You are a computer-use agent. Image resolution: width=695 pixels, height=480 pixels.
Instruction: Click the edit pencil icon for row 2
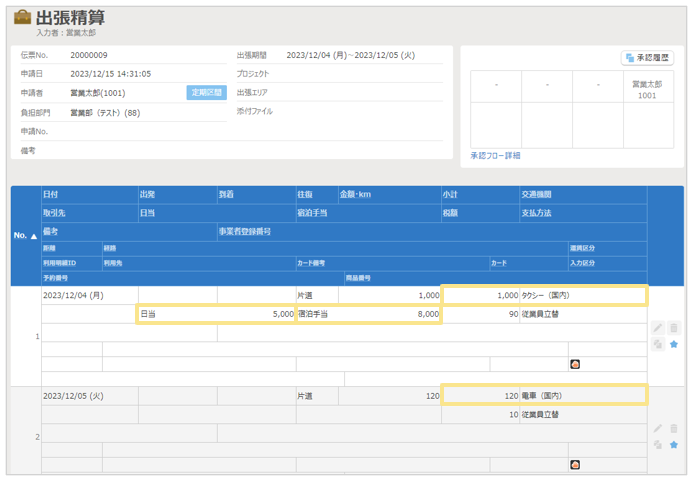(658, 429)
